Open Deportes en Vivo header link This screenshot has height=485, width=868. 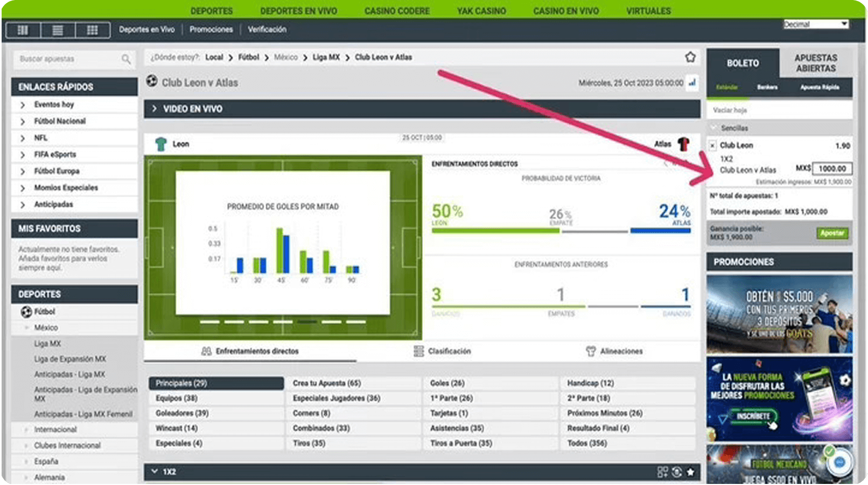pos(146,30)
